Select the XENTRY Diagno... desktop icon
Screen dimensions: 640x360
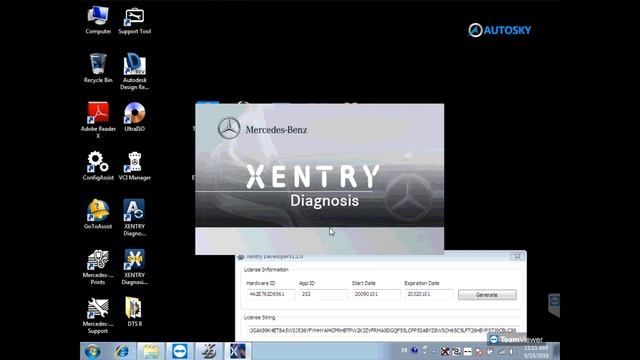point(134,218)
